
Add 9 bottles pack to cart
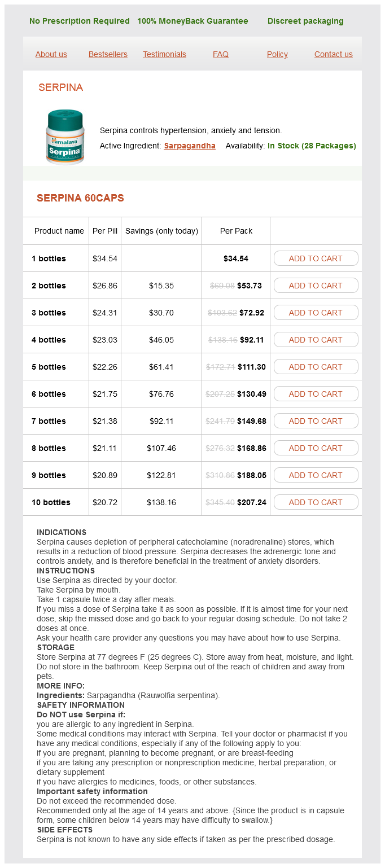(x=316, y=475)
